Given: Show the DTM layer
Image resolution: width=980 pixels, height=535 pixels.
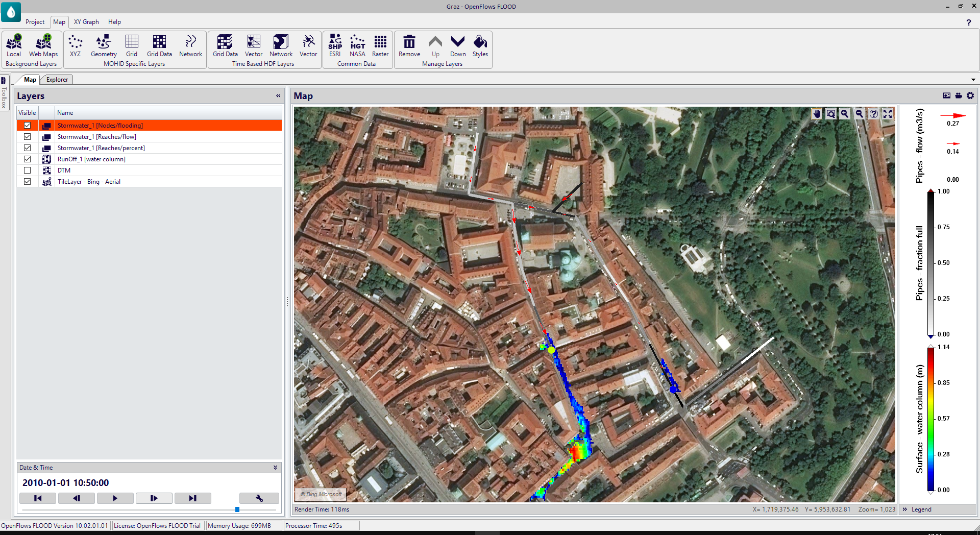Looking at the screenshot, I should [x=28, y=171].
